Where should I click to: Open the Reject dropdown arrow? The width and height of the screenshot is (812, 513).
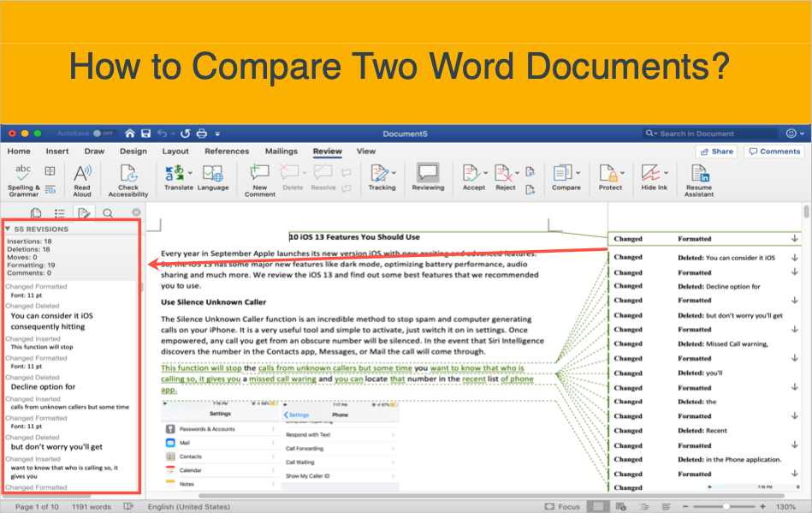(x=517, y=172)
